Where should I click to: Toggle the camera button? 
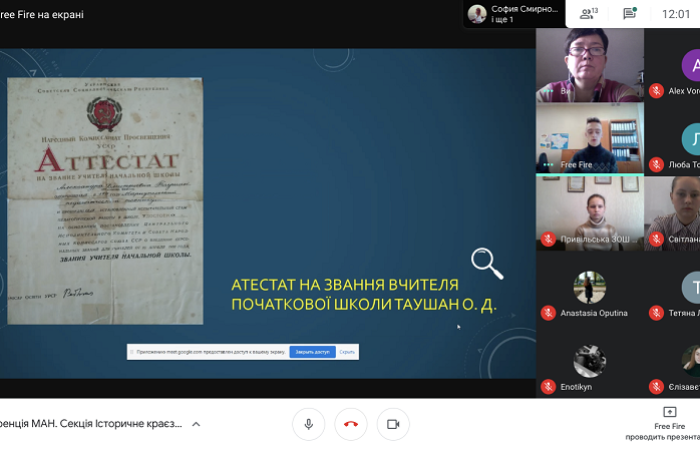(x=393, y=424)
